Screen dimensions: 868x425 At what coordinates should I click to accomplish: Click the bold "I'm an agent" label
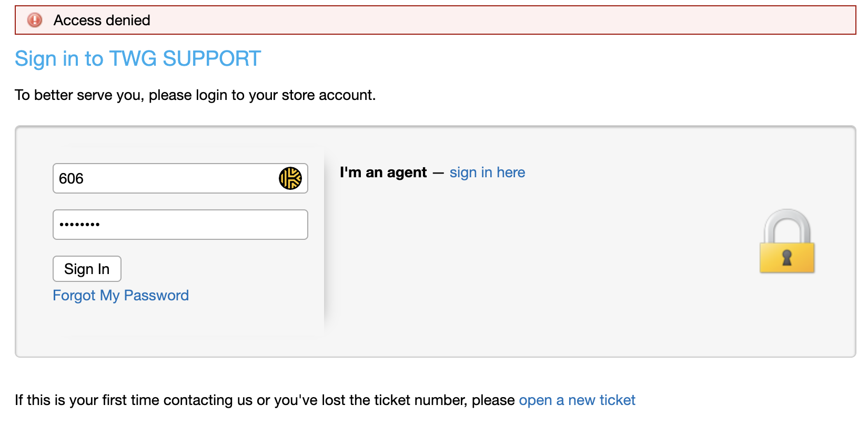coord(383,173)
